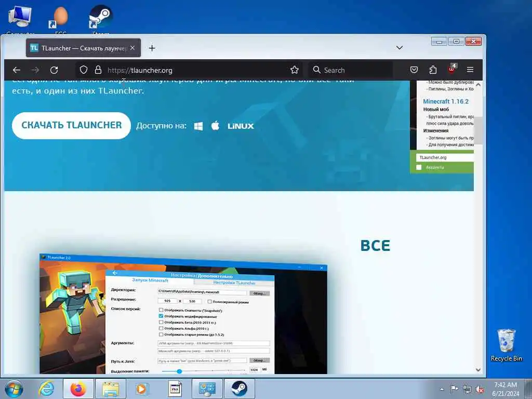The height and width of the screenshot is (399, 532).
Task: Select the Steam desktop shortcut
Action: 101,19
